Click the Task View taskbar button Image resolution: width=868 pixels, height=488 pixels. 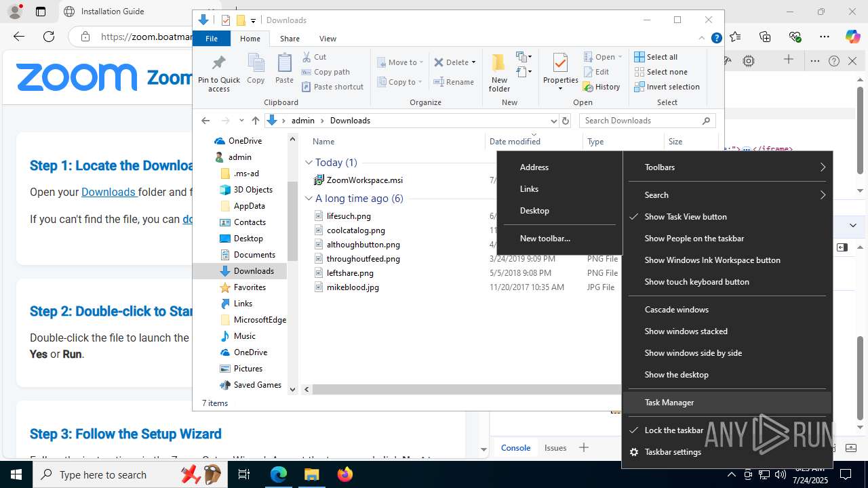click(x=244, y=474)
